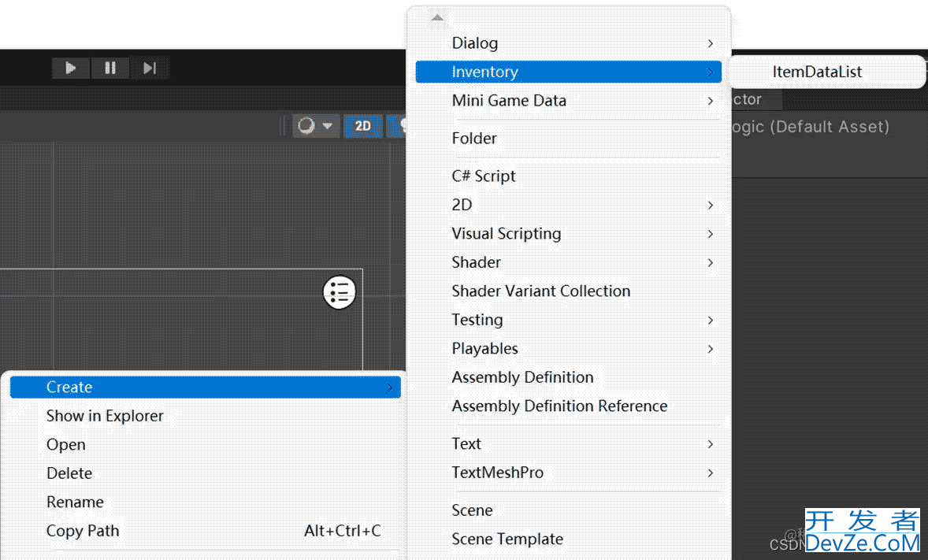Image resolution: width=928 pixels, height=560 pixels.
Task: Choose Delete in the context menu
Action: click(206, 473)
